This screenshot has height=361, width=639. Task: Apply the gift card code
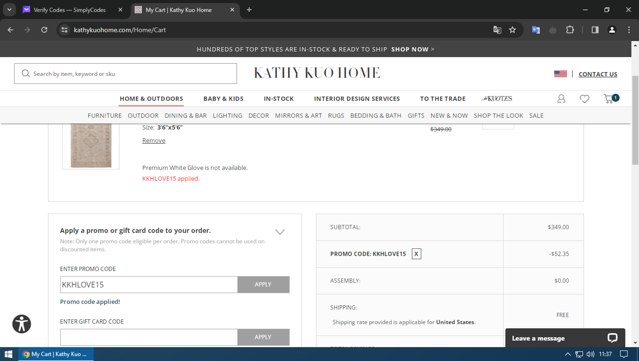coord(263,337)
